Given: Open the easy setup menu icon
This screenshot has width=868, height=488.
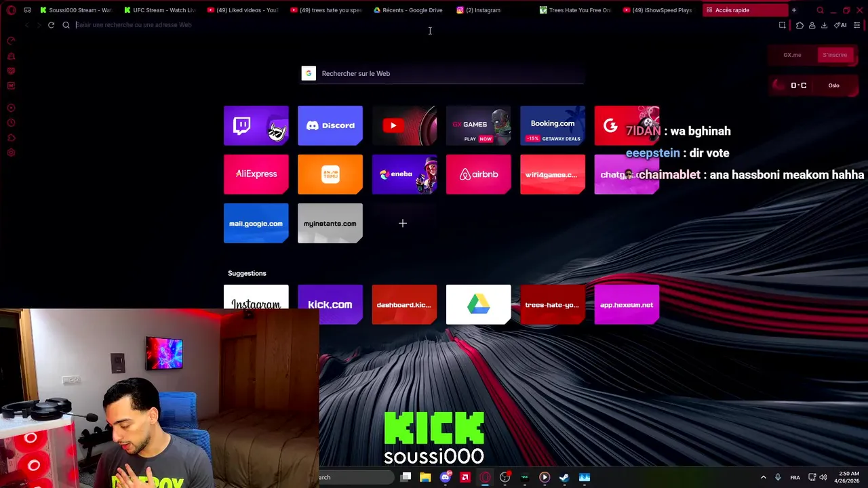Looking at the screenshot, I should point(856,25).
